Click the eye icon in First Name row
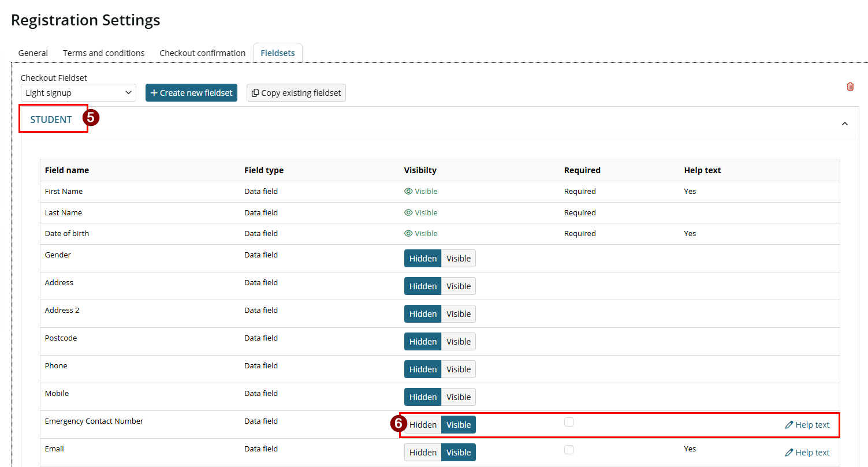 coord(408,192)
